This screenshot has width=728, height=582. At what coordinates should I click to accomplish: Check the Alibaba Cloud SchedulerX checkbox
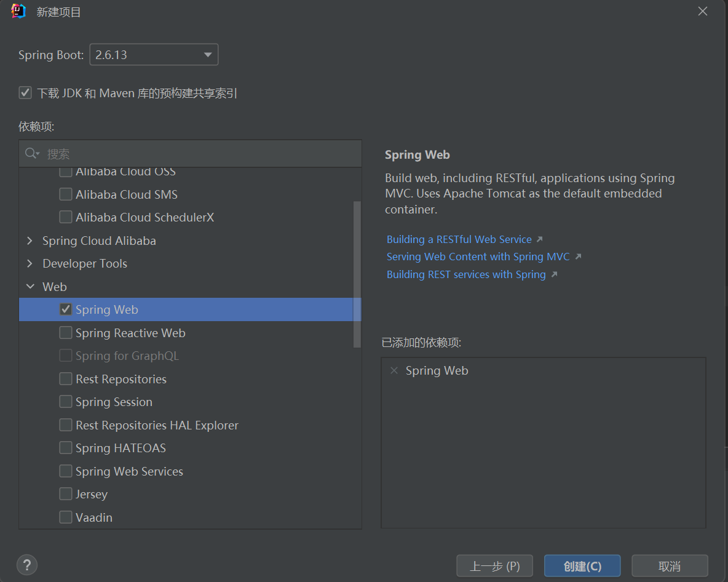pyautogui.click(x=66, y=217)
